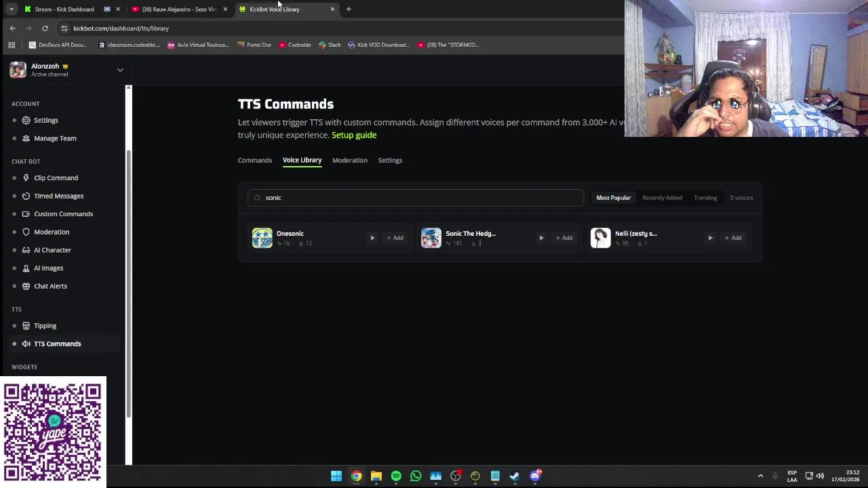Open Discord from the taskbar
Viewport: 868px width, 488px height.
(535, 476)
